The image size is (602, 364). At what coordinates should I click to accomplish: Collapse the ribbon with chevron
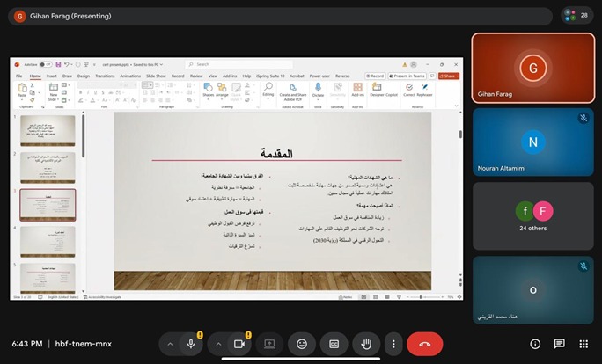(x=456, y=106)
